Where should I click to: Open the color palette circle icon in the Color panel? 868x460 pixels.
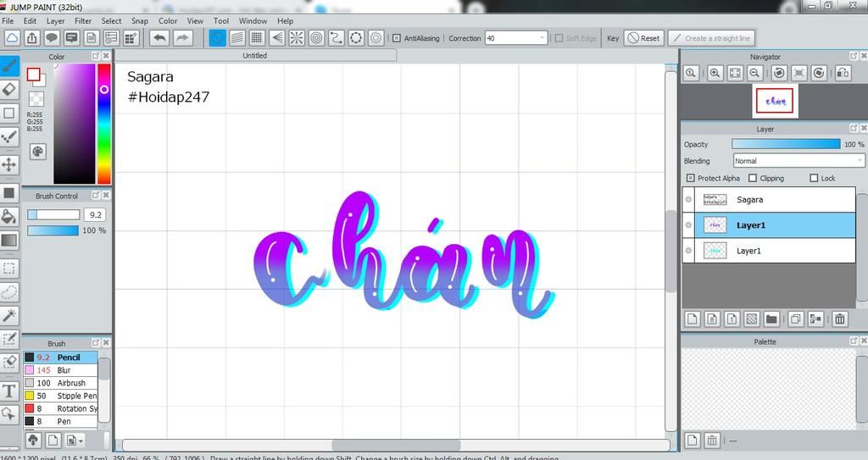coord(37,152)
